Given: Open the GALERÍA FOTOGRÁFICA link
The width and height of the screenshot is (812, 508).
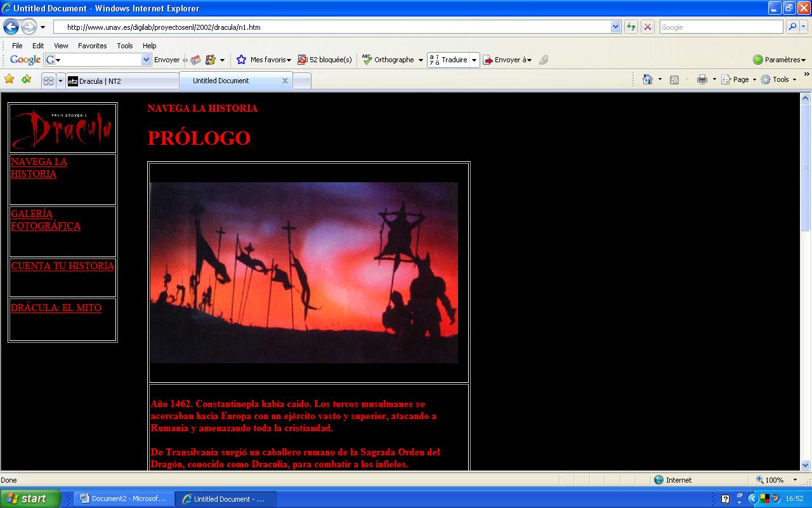Looking at the screenshot, I should click(46, 220).
